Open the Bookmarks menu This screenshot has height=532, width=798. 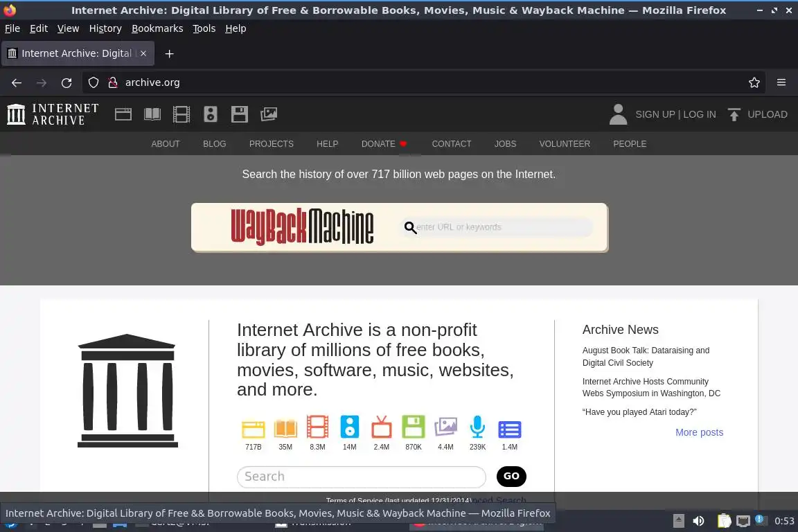click(x=157, y=28)
